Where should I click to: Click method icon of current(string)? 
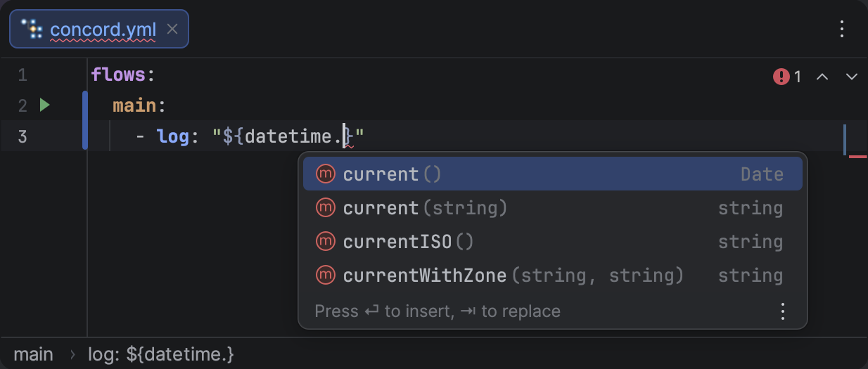[x=325, y=208]
